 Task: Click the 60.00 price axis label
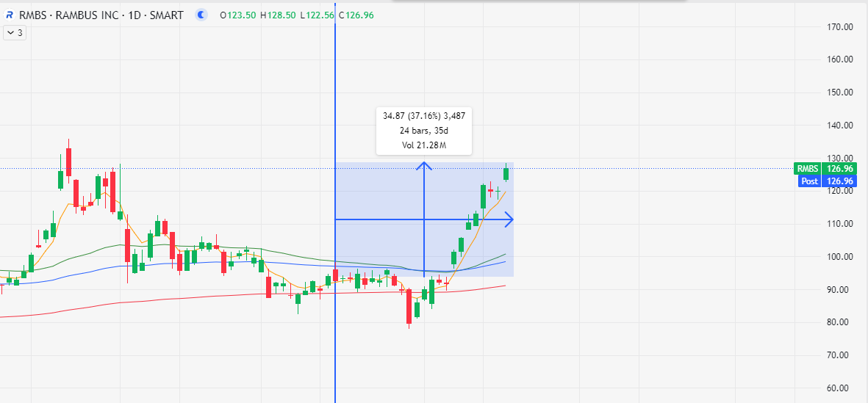(x=839, y=388)
